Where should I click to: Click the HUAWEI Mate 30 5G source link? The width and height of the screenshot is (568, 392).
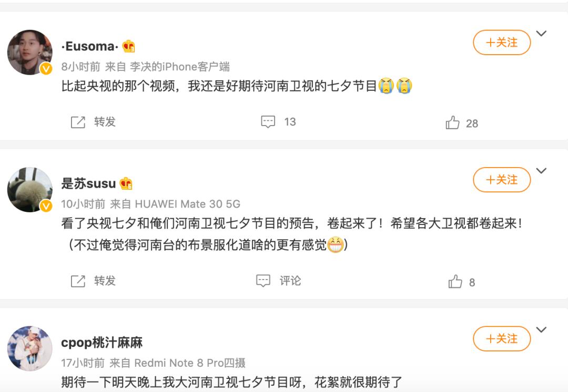[x=188, y=204]
